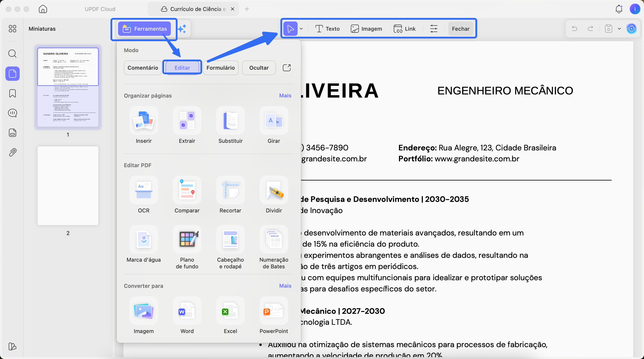The width and height of the screenshot is (644, 359).
Task: Switch to Editar mode
Action: point(182,68)
